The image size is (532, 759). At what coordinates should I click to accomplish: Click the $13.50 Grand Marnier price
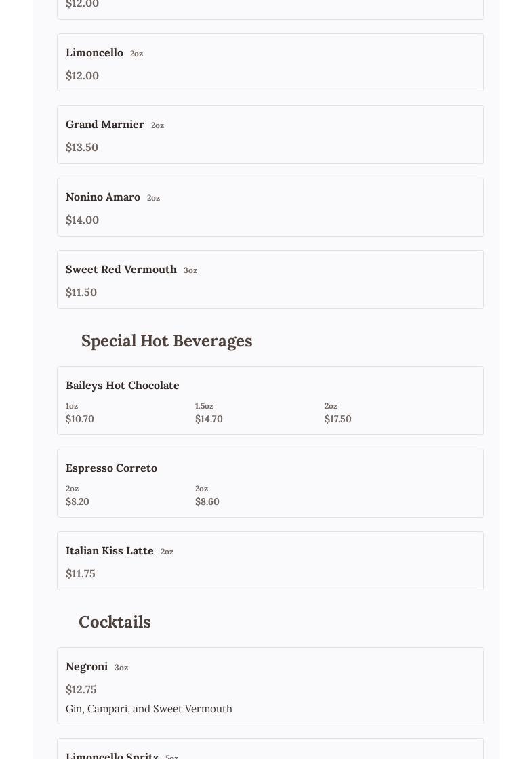[82, 148]
